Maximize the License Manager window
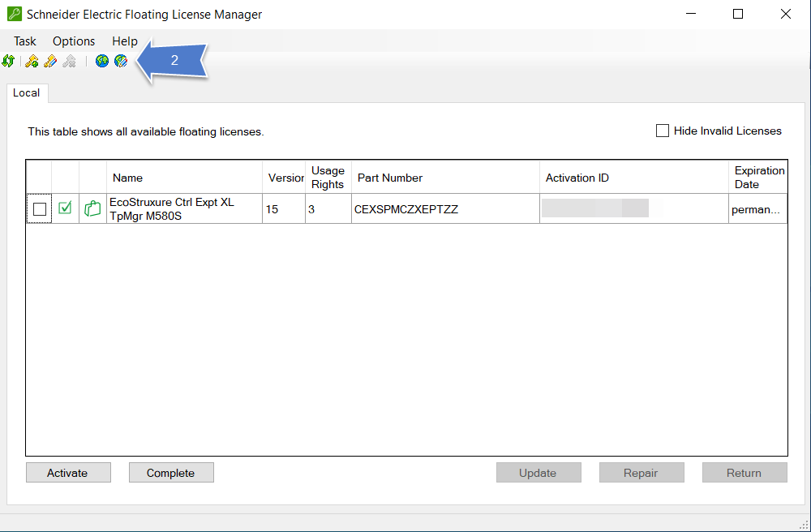Image resolution: width=811 pixels, height=532 pixels. [x=738, y=14]
